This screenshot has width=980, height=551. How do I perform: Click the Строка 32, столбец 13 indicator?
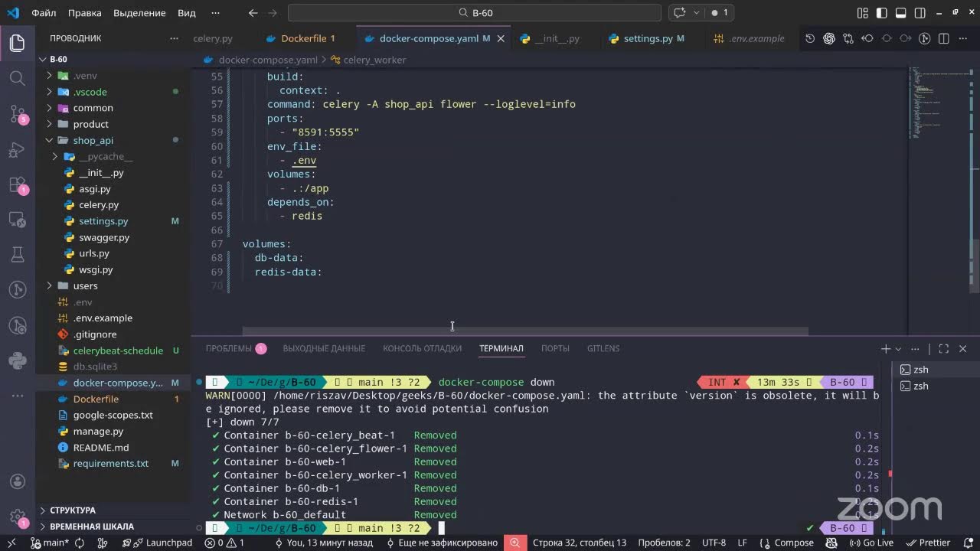coord(579,543)
